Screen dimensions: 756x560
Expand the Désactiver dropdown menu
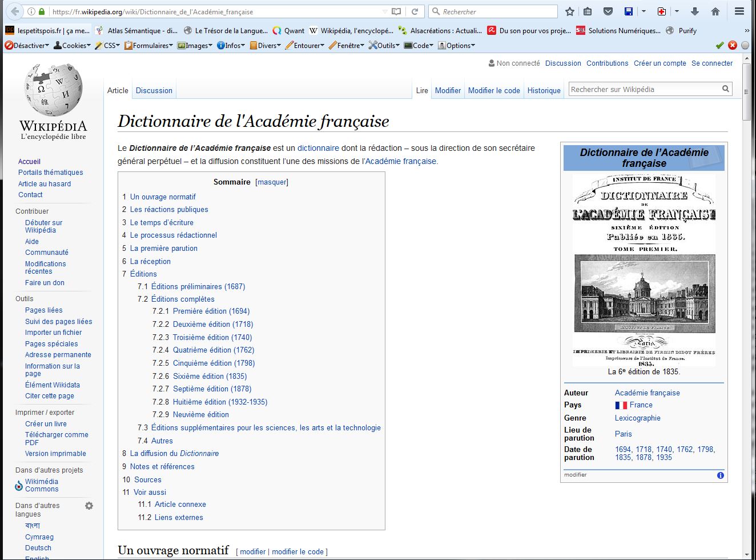pyautogui.click(x=27, y=46)
